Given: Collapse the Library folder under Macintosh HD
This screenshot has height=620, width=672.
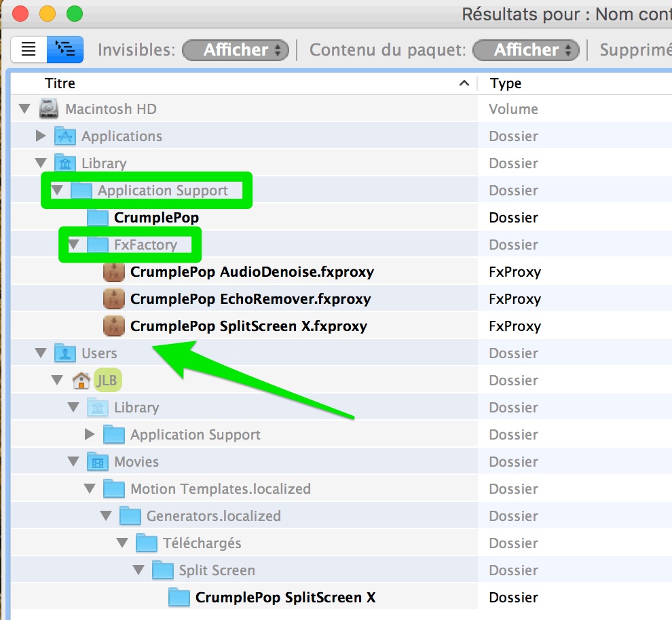Looking at the screenshot, I should pyautogui.click(x=41, y=163).
